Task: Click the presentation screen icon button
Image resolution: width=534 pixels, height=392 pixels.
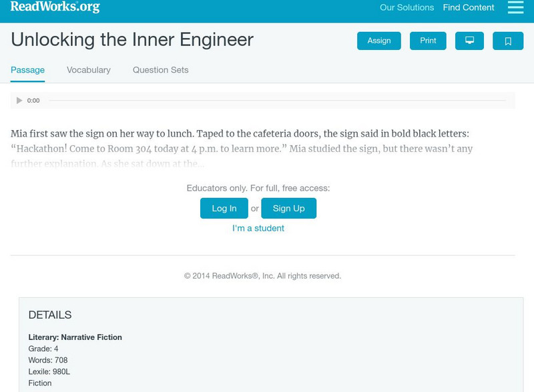Action: coord(469,41)
